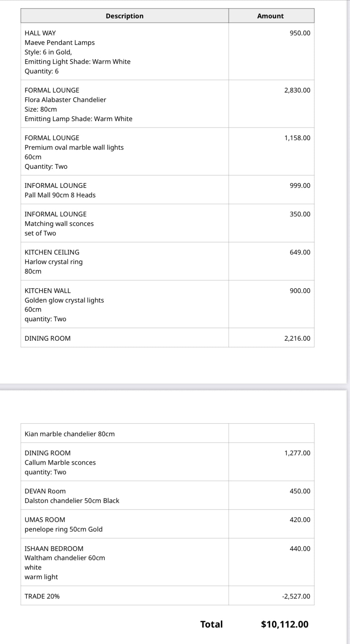Screen dimensions: 350x644
Task: Click the Description column header
Action: (125, 16)
